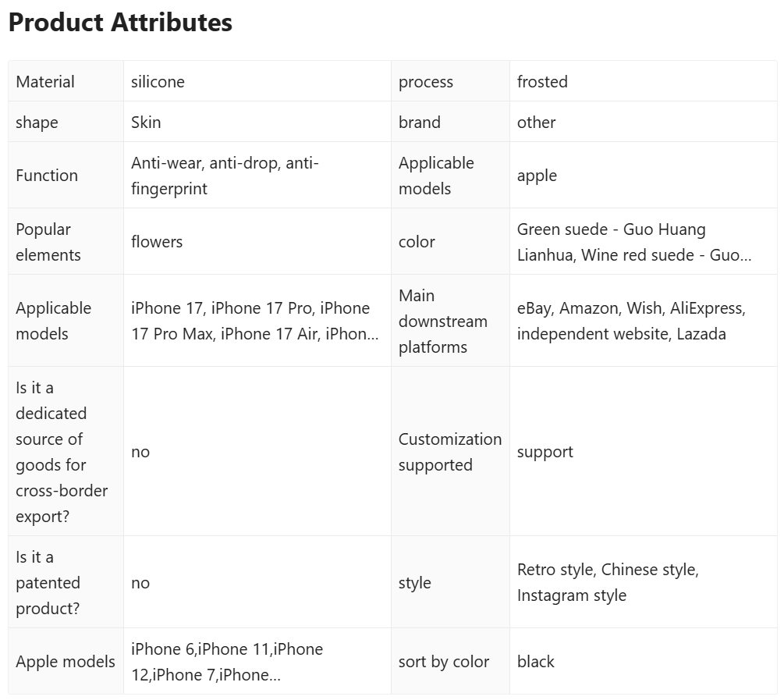The image size is (784, 700).
Task: Select the cross-border export question label
Action: click(62, 452)
